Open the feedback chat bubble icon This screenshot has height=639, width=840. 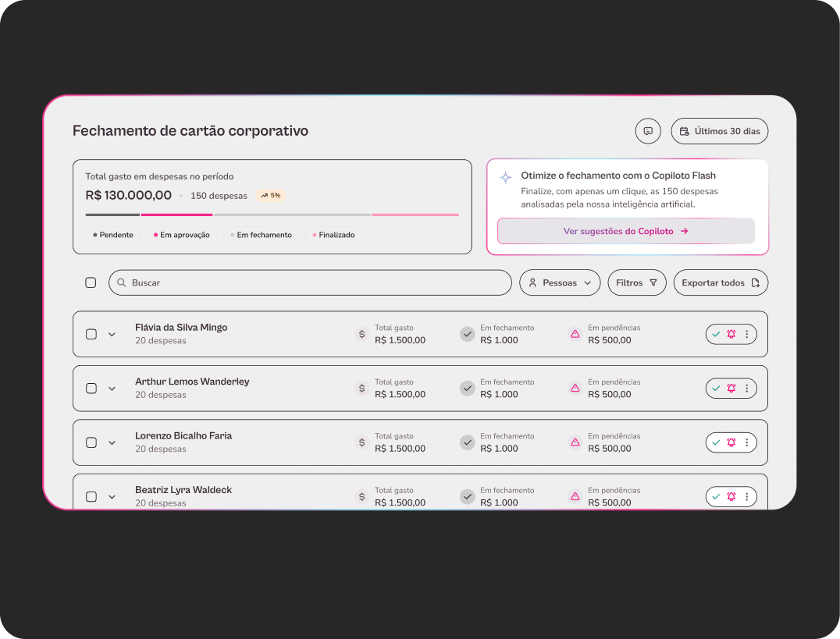[647, 130]
